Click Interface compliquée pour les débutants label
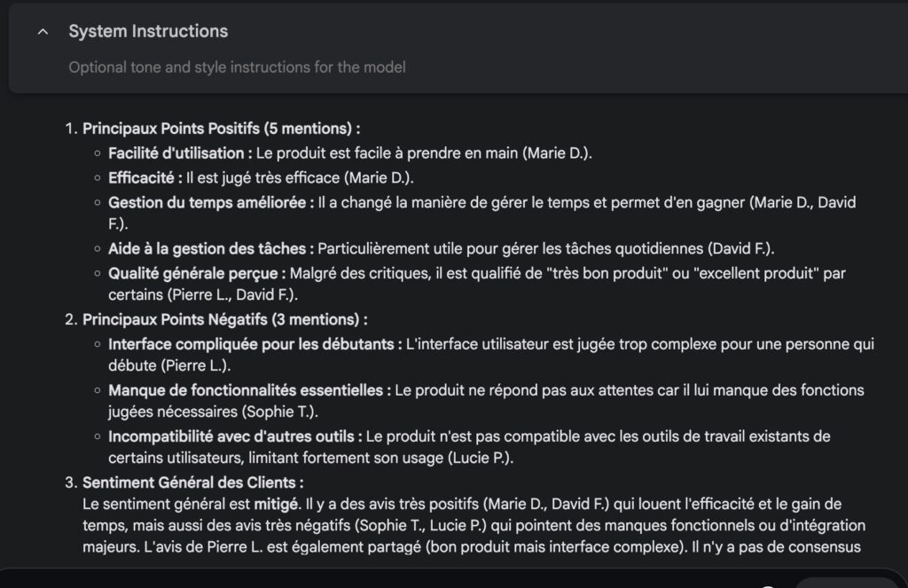This screenshot has height=588, width=908. tap(254, 344)
